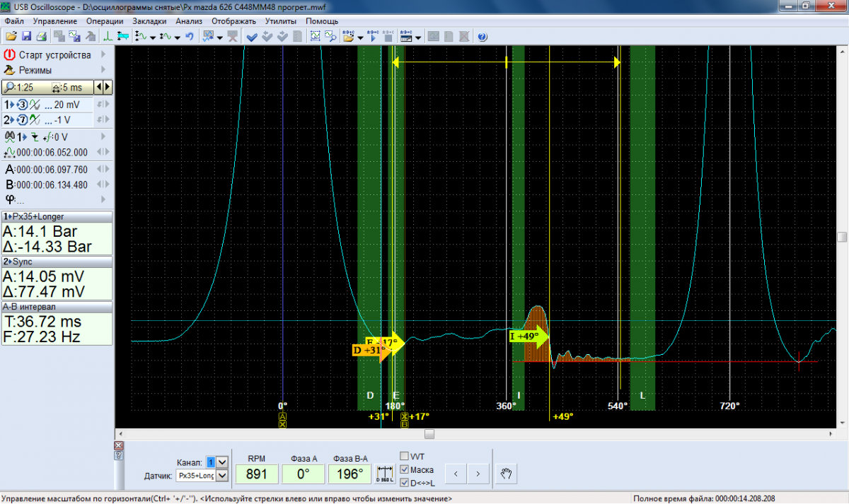
Task: Click the Фаза B-A 196° field
Action: [x=350, y=474]
